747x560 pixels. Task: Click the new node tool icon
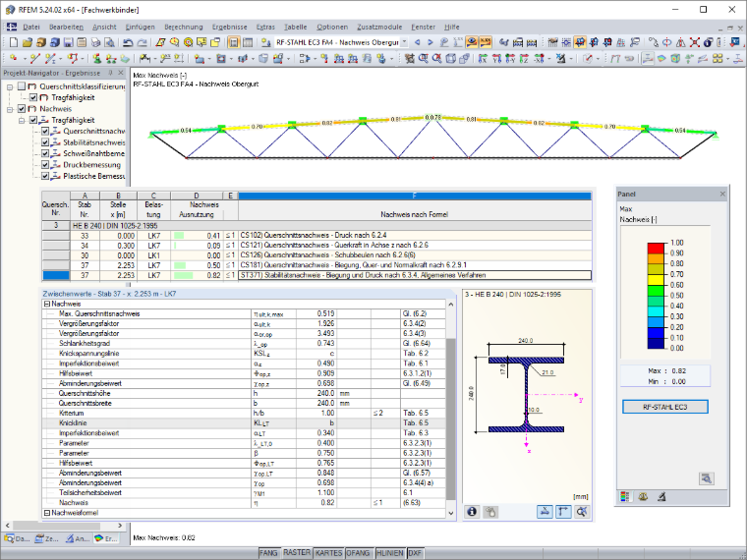pos(14,59)
